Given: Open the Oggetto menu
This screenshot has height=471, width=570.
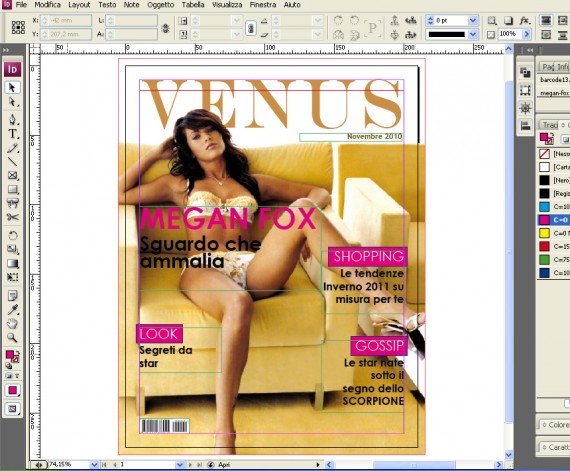Looking at the screenshot, I should 160,5.
